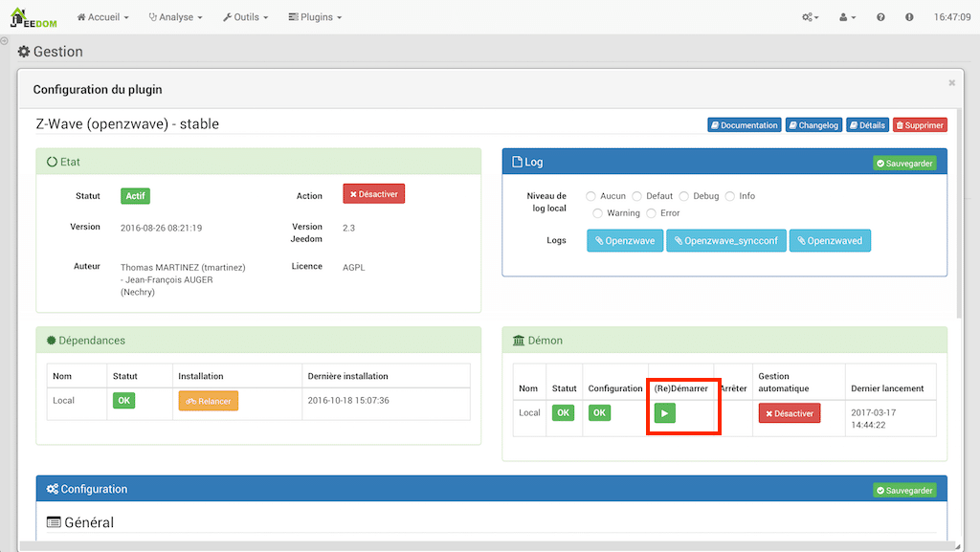Viewport: 980px width, 552px height.
Task: Collapse the left sidebar arrow icon
Action: (x=5, y=41)
